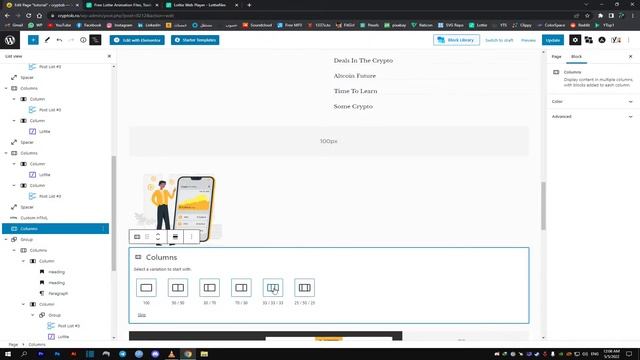Open Starter Templates
640x360 pixels.
tap(195, 40)
